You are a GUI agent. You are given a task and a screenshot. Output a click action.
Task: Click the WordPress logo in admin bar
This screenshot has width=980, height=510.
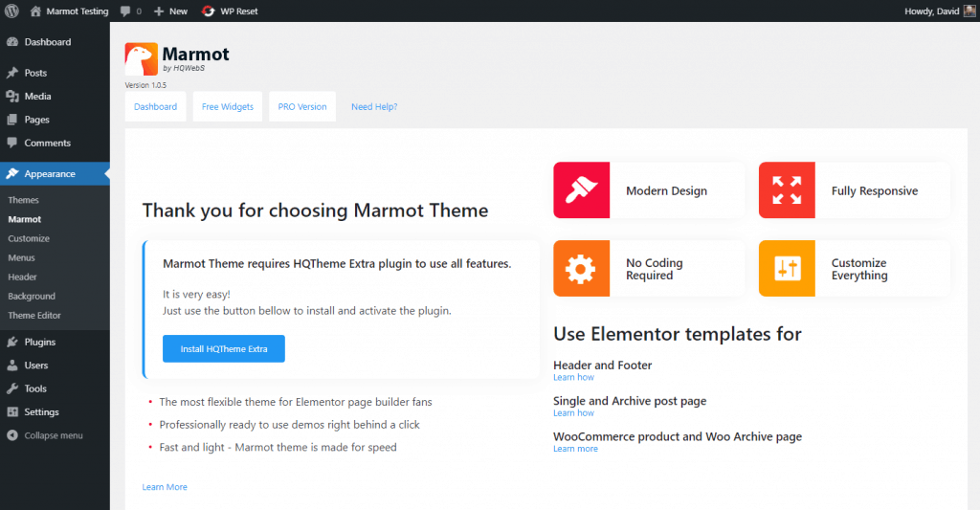[12, 11]
